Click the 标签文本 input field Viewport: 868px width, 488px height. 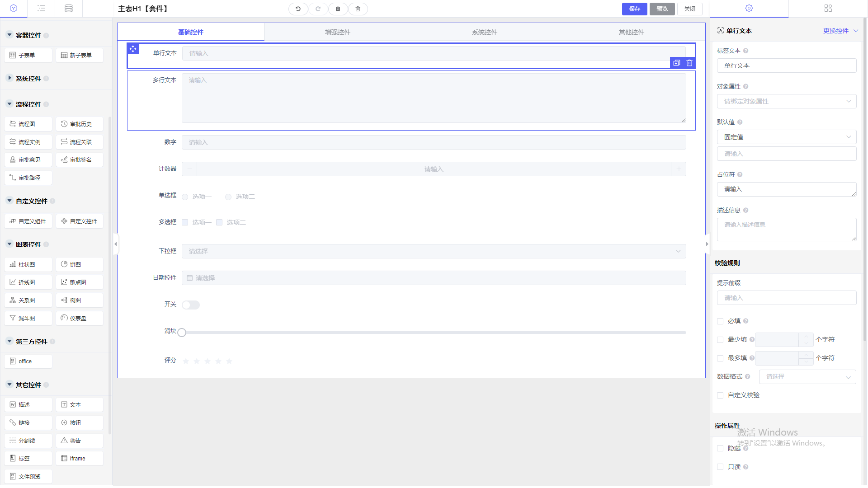(786, 66)
